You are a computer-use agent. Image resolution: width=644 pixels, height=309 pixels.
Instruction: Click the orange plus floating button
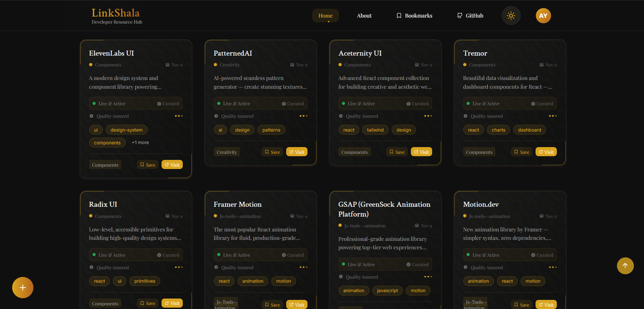coord(23,287)
